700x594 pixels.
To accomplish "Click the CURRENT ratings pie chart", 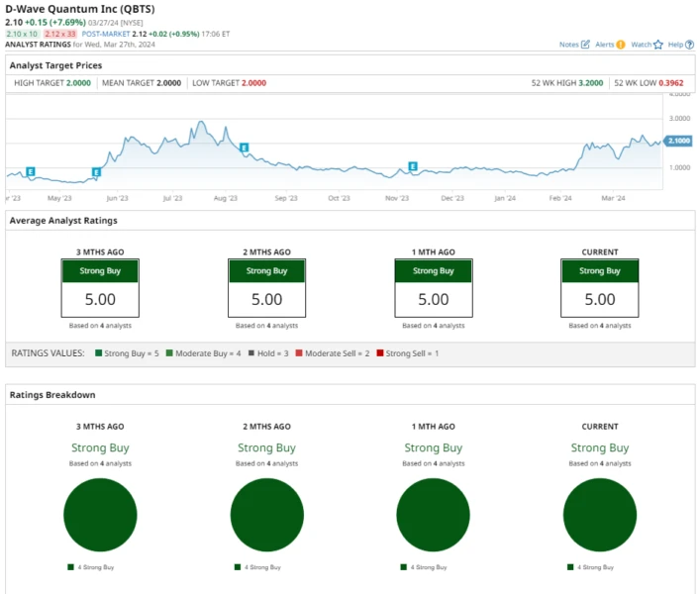I will tap(600, 515).
